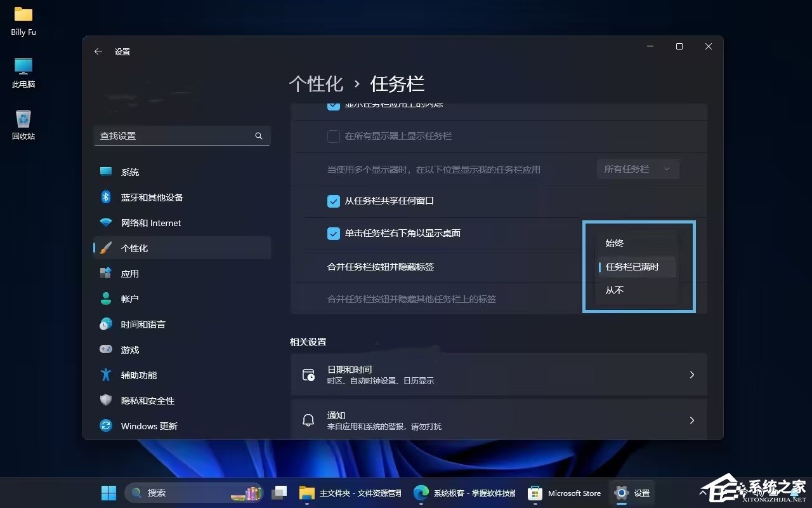Click the 合并任务栏按钮并隐藏其他任务栏上的标签 label
This screenshot has width=812, height=508.
click(412, 299)
